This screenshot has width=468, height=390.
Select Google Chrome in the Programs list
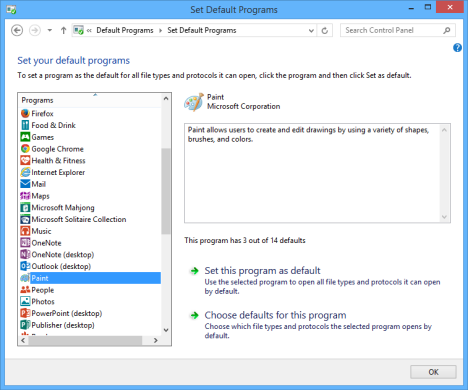point(57,149)
